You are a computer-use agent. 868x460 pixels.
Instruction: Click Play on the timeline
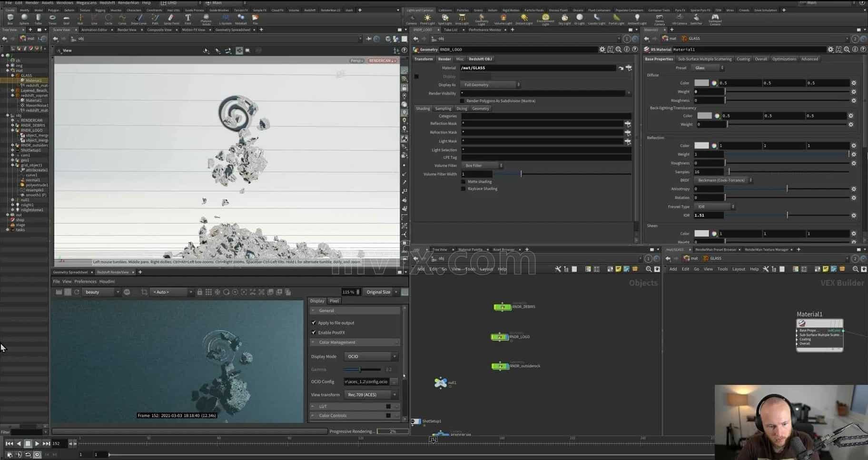click(37, 443)
